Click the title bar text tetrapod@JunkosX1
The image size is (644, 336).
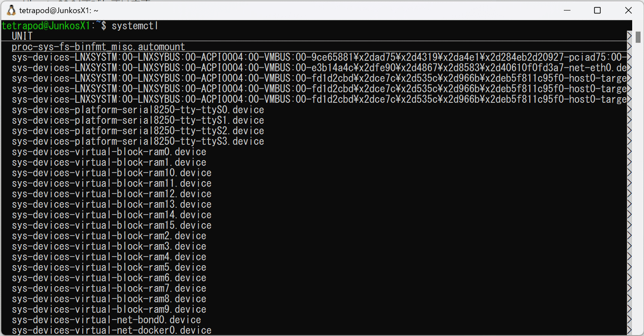(56, 10)
